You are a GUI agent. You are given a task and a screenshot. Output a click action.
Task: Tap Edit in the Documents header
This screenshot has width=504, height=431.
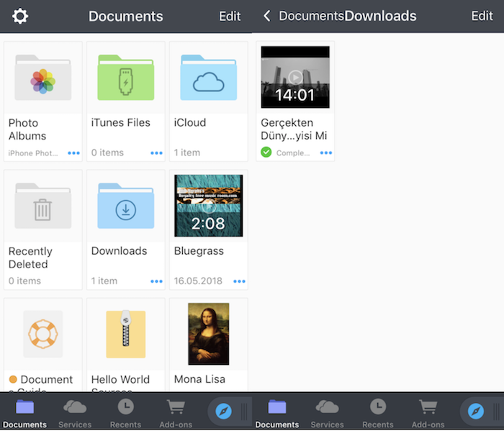coord(230,16)
